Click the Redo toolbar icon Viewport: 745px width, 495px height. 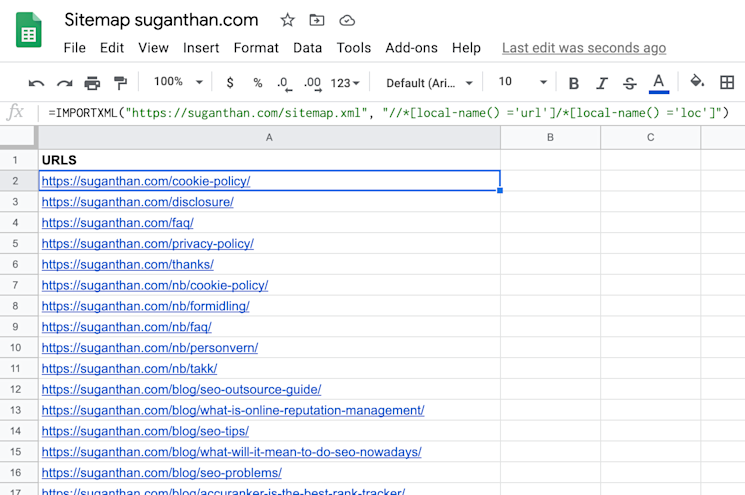(x=65, y=84)
